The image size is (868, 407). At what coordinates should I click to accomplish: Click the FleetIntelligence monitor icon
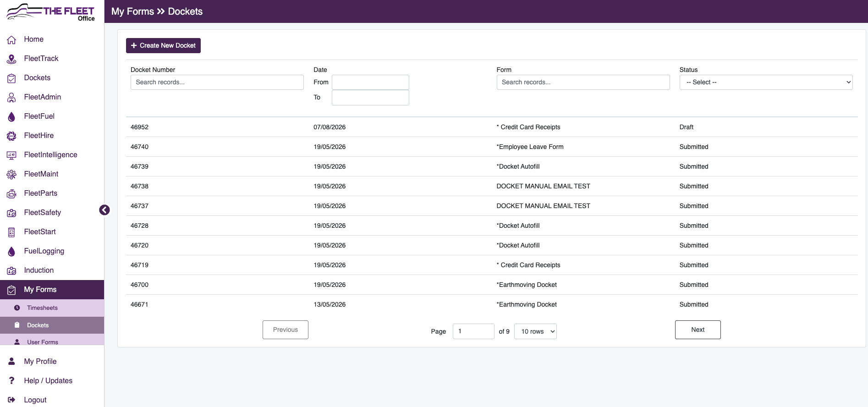tap(11, 155)
